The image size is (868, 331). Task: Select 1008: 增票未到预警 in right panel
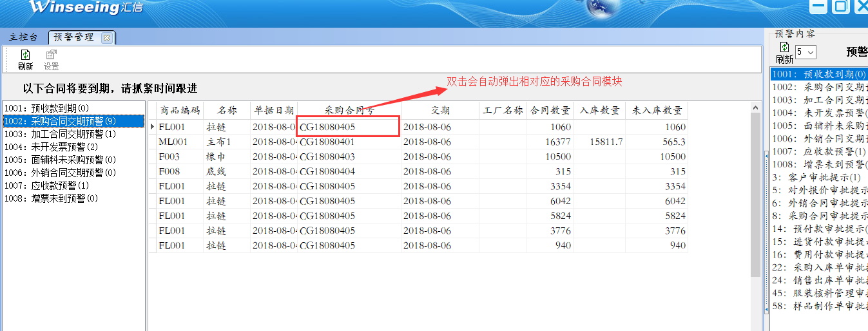click(819, 164)
